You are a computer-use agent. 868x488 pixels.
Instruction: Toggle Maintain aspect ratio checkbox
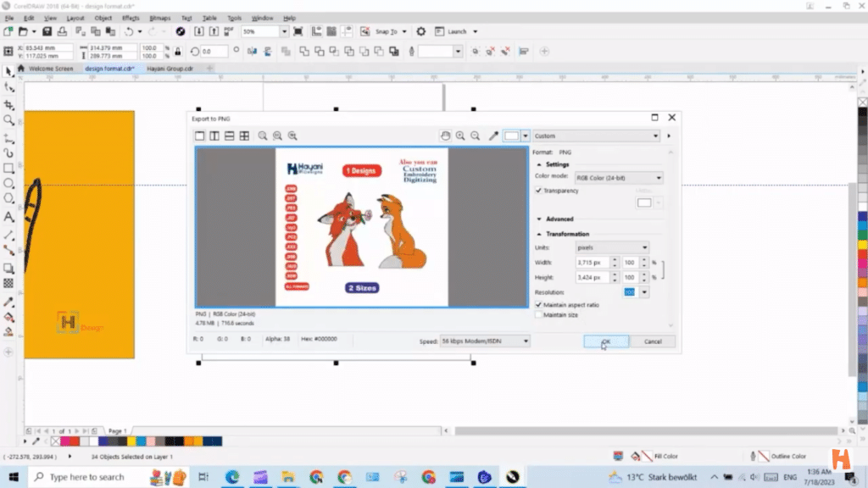(x=538, y=305)
